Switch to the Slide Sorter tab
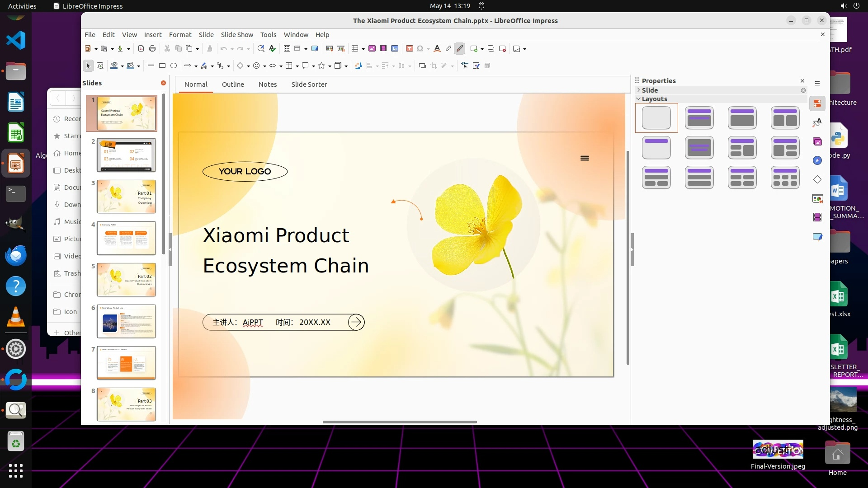 (x=309, y=84)
